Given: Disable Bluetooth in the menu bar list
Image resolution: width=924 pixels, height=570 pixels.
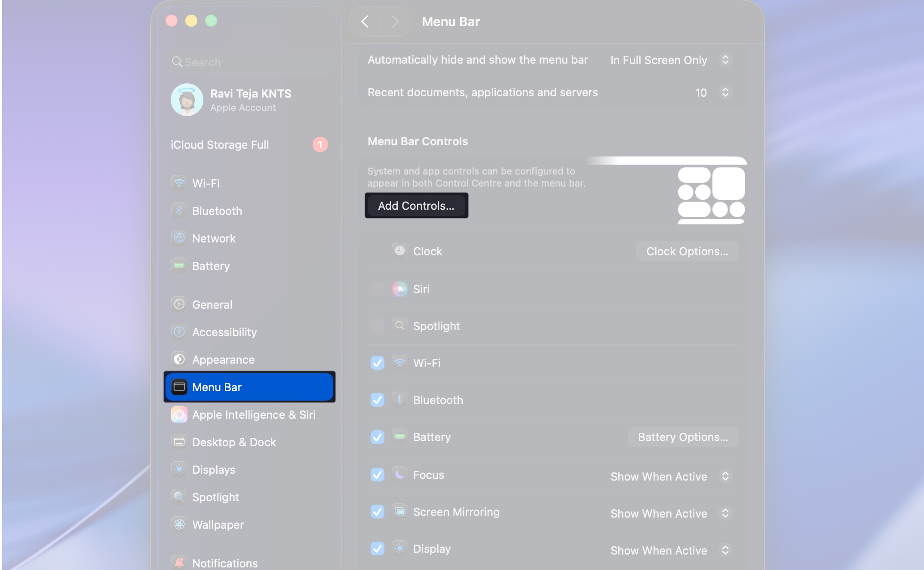Looking at the screenshot, I should (377, 400).
